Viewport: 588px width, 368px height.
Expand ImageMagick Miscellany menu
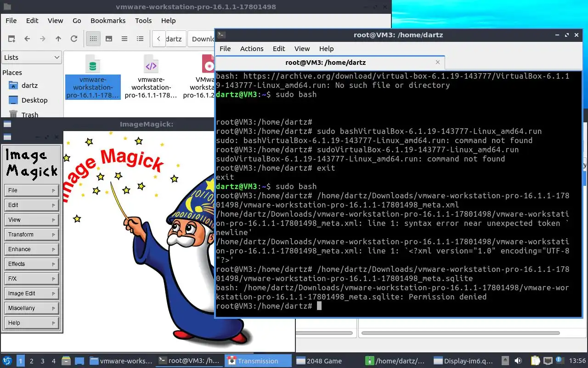point(32,308)
